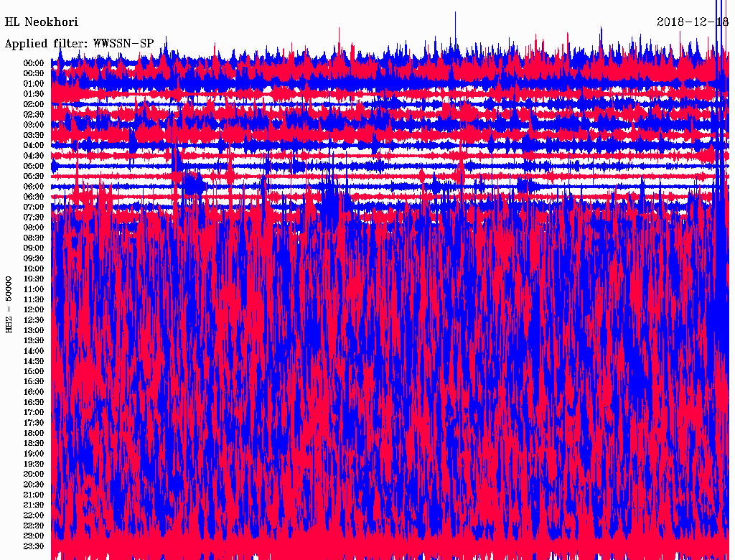Image resolution: width=735 pixels, height=560 pixels.
Task: Select the 00:00 time label
Action: tap(34, 63)
